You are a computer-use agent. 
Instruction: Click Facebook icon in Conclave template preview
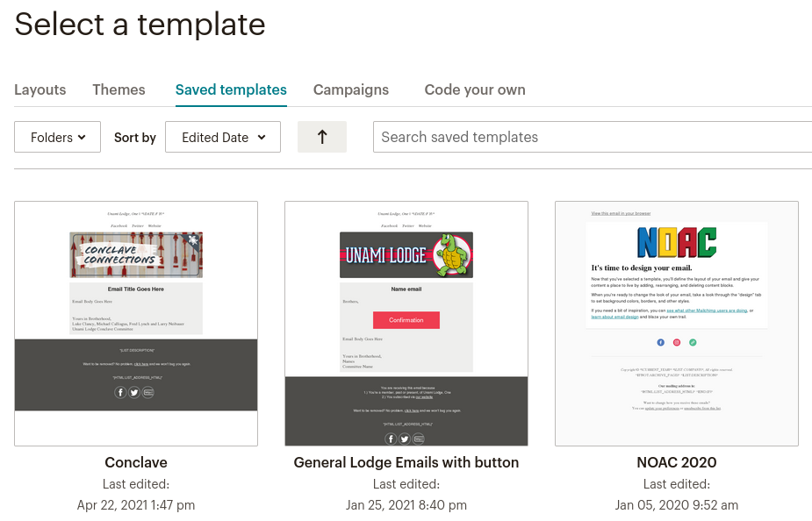pos(120,392)
